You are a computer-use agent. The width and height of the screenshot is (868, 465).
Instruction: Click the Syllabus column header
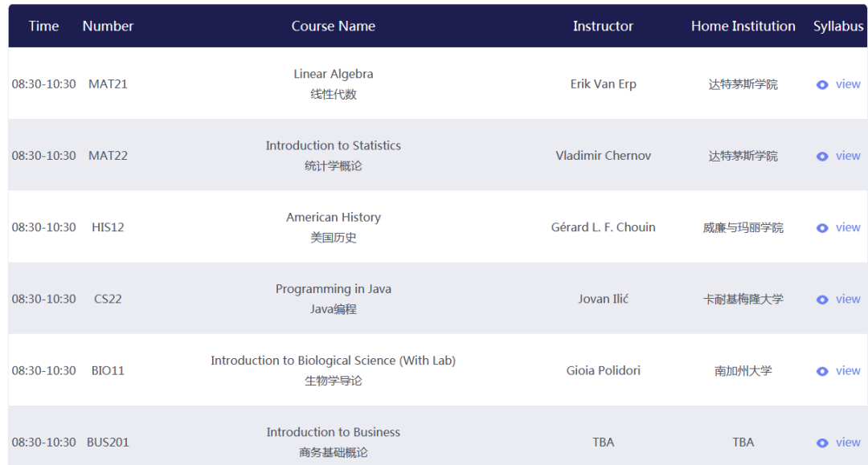pyautogui.click(x=838, y=26)
